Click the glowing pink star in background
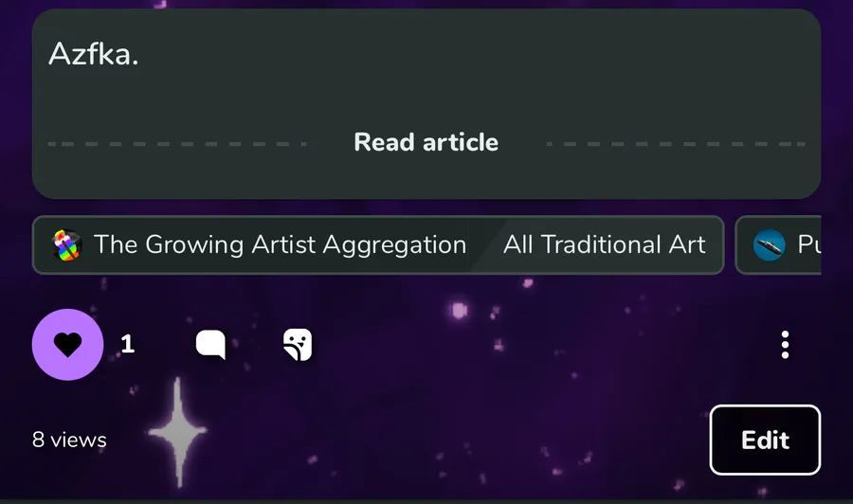 [x=460, y=311]
